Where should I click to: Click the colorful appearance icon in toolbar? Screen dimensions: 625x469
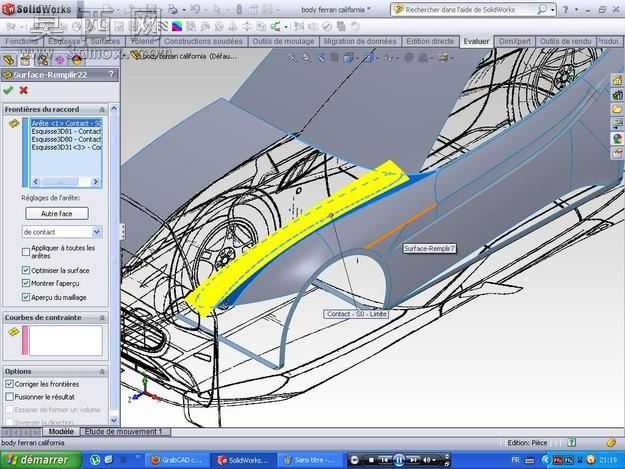(177, 27)
